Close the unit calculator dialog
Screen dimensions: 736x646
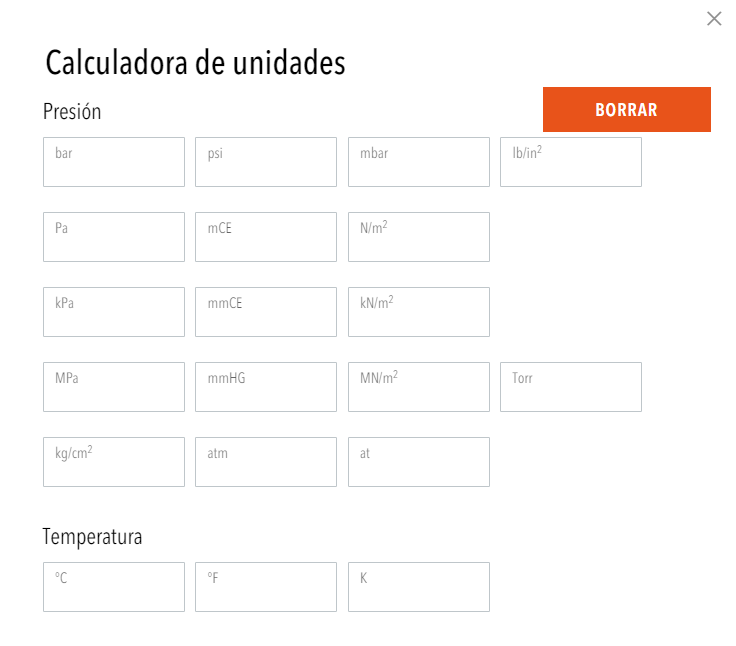tap(714, 19)
